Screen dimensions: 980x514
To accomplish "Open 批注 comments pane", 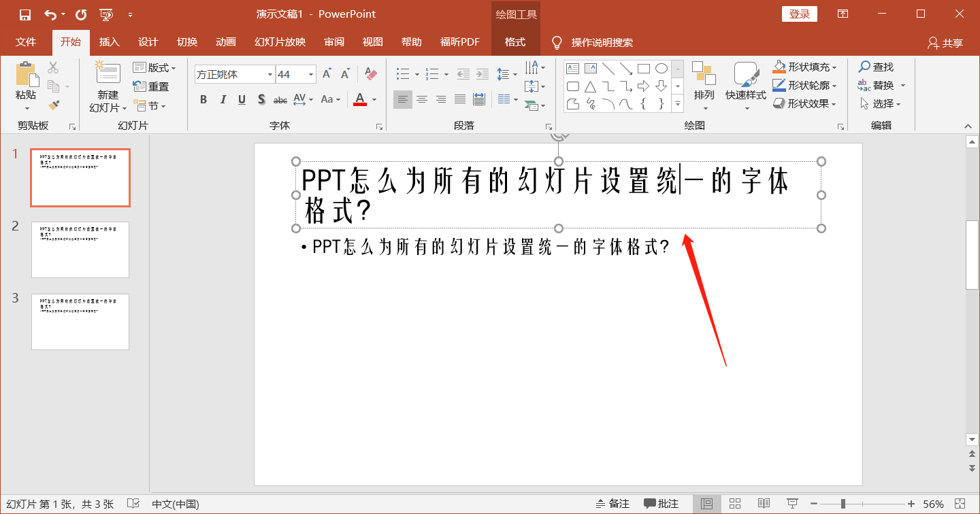I will [661, 504].
